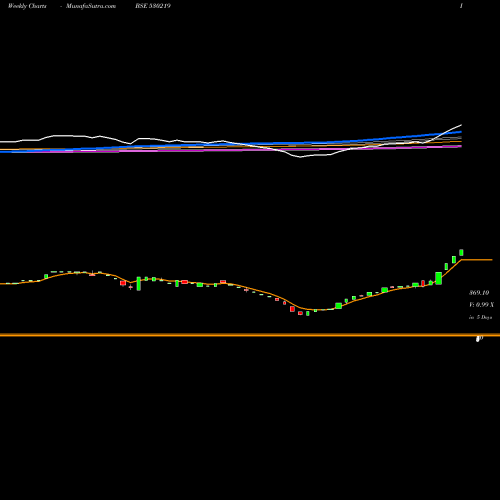Click the 'V: 0.99 X' volume label
Viewport: 500px width, 500px height.
(x=481, y=305)
